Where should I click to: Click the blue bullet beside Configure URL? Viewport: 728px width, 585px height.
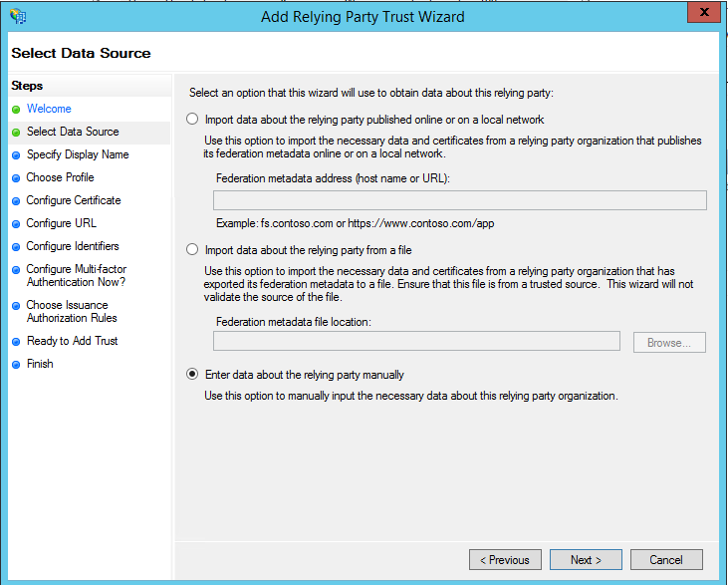tap(16, 224)
